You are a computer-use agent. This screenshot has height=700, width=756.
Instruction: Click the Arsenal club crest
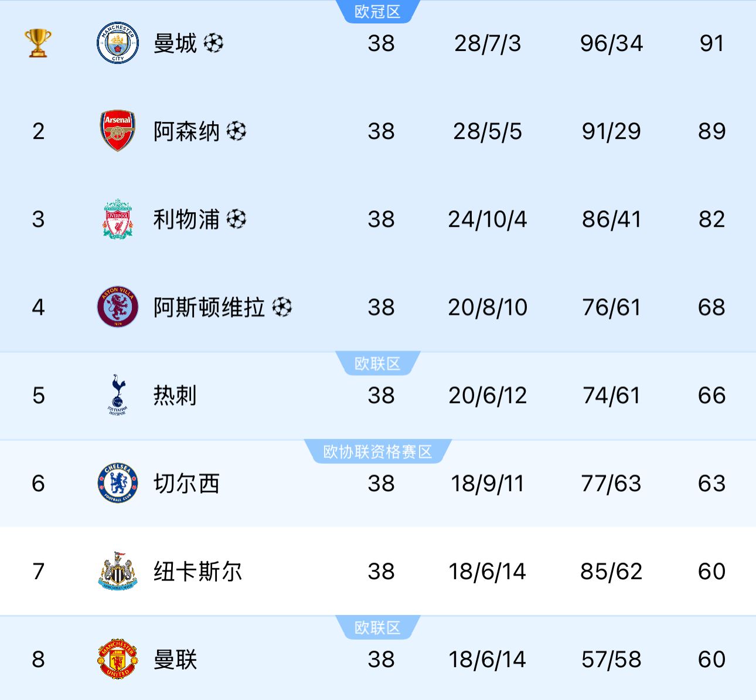point(118,131)
